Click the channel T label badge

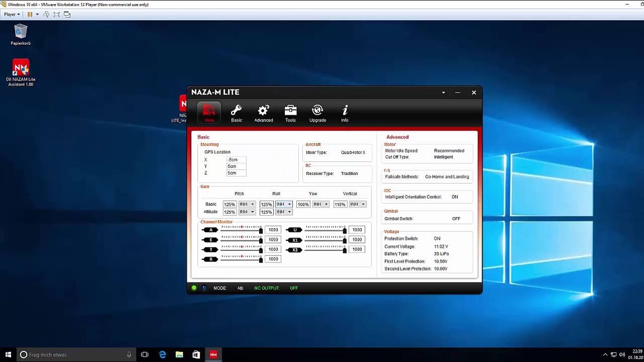(x=210, y=249)
